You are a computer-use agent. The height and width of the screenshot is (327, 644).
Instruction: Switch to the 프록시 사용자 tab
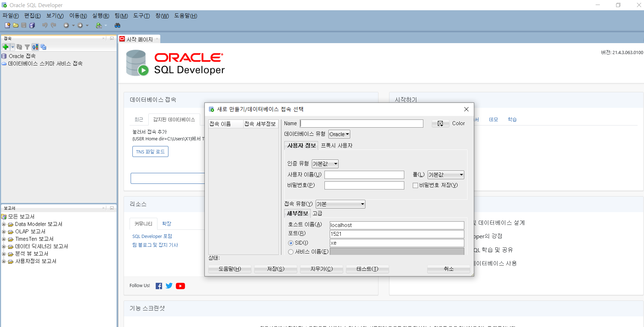pos(337,146)
